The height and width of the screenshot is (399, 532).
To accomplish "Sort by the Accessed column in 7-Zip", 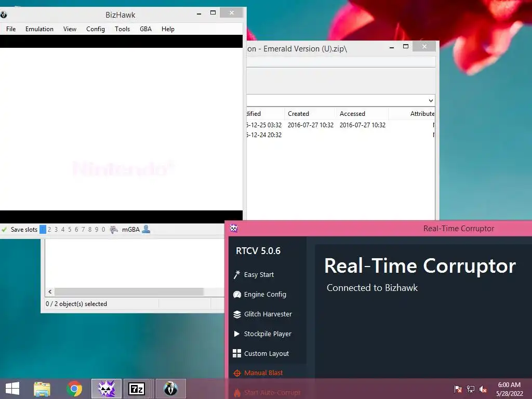I will coord(362,114).
